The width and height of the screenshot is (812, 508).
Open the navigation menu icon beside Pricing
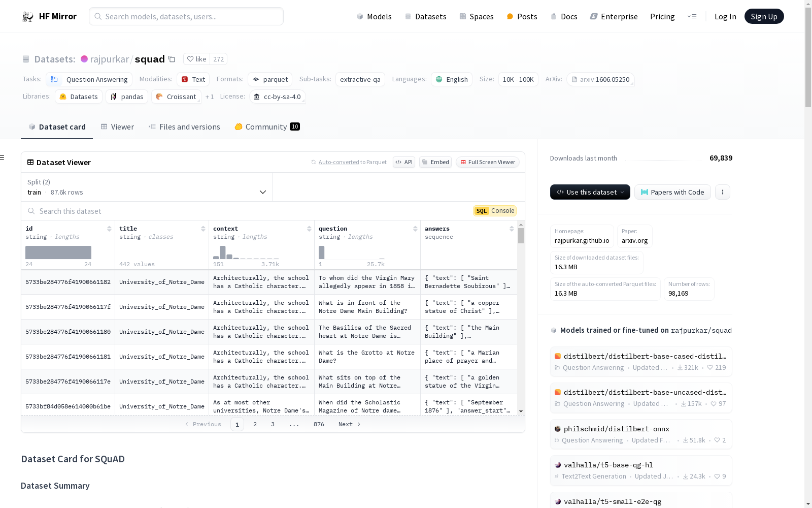point(692,16)
